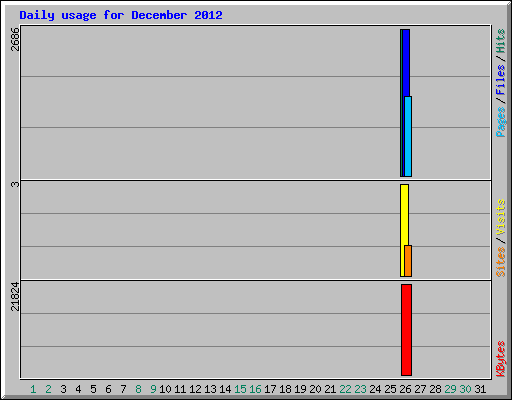Click day 4 on the x-axis
This screenshot has height=400, width=512.
78,389
